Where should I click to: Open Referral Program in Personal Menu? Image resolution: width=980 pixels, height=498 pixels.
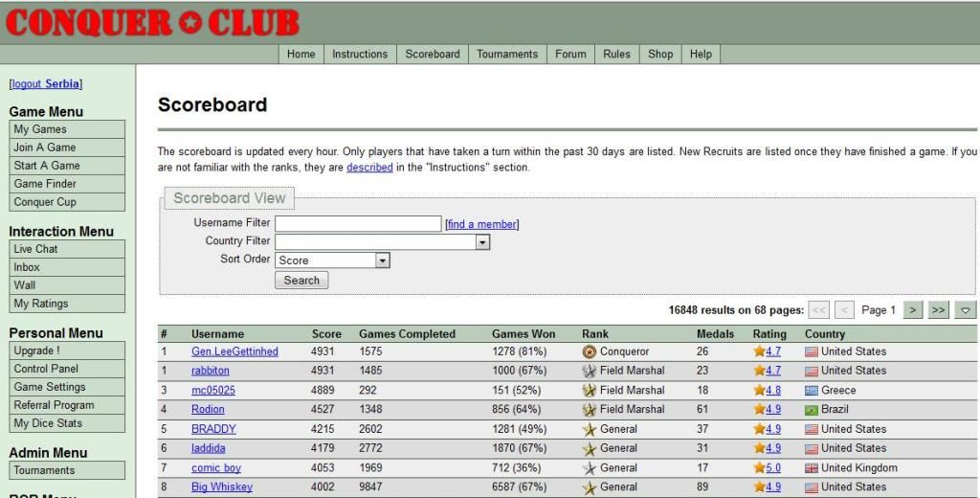(x=67, y=405)
